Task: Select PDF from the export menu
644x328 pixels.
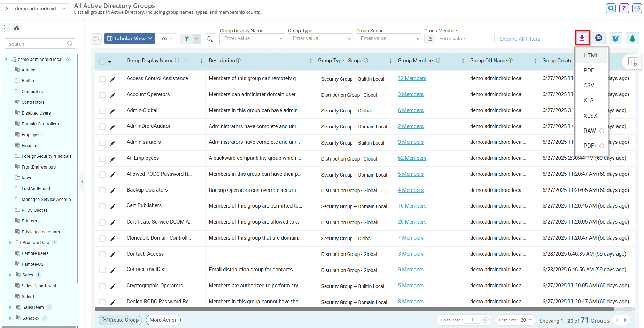Action: point(589,70)
